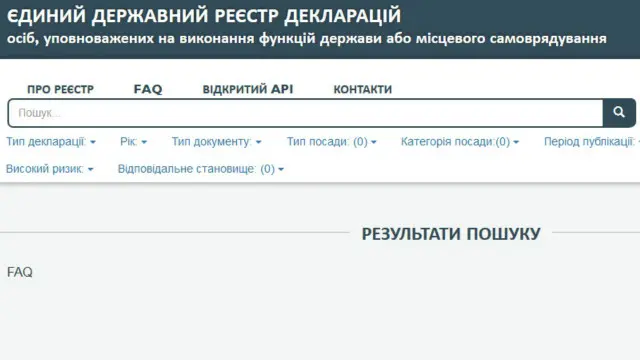Screen dimensions: 640x360
Task: Open the ВІДКРИТИЙ API menu item
Action: pos(248,89)
